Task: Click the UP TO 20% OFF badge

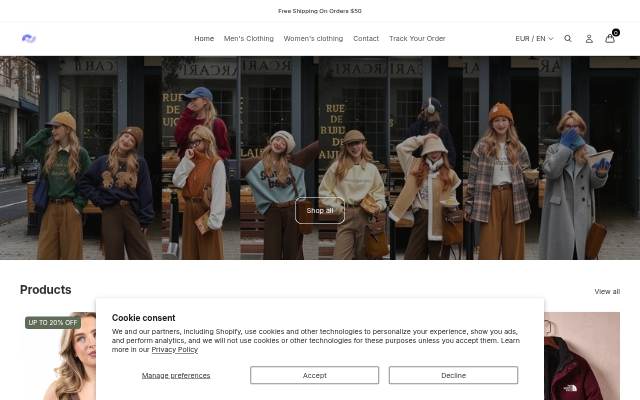Action: coord(53,322)
